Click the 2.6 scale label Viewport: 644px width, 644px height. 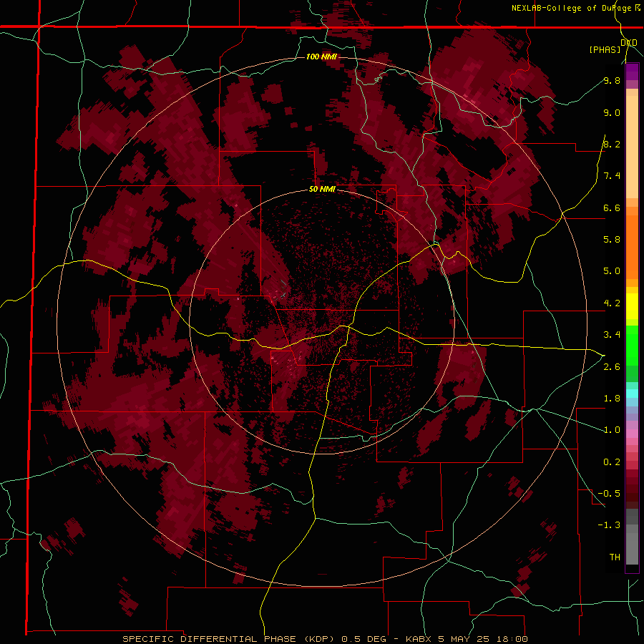click(612, 367)
